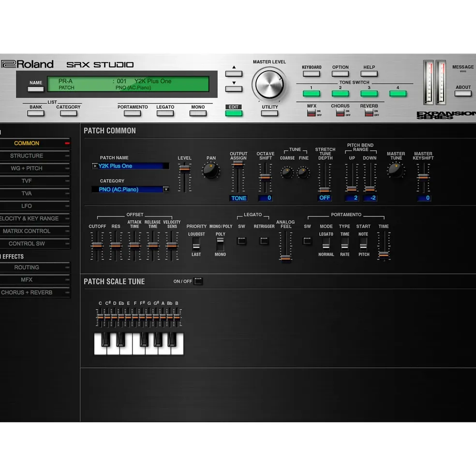Toggle Tone Switch 3

pos(369,94)
